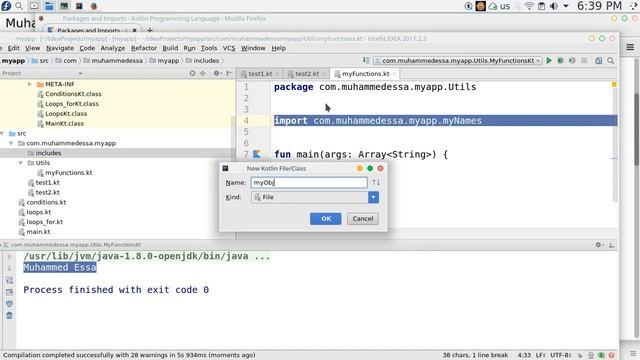Image resolution: width=640 pixels, height=360 pixels.
Task: Open Project view selector dropdown
Action: [x=80, y=73]
